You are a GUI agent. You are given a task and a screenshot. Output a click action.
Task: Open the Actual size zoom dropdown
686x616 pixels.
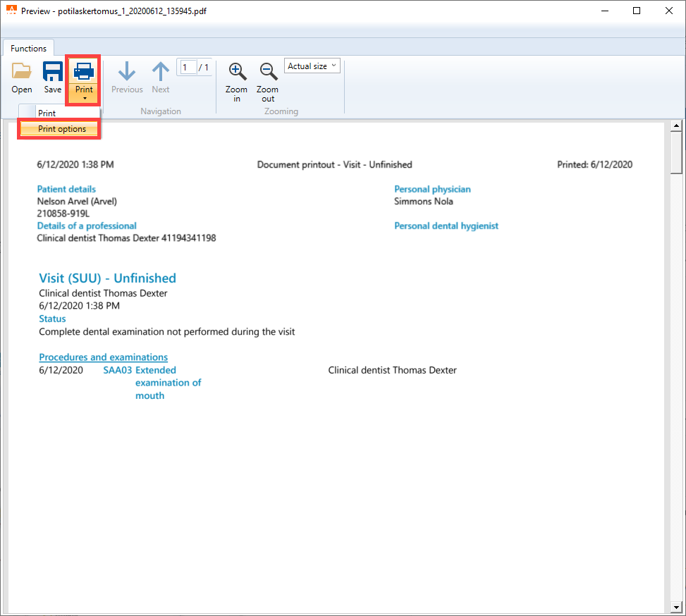point(312,66)
